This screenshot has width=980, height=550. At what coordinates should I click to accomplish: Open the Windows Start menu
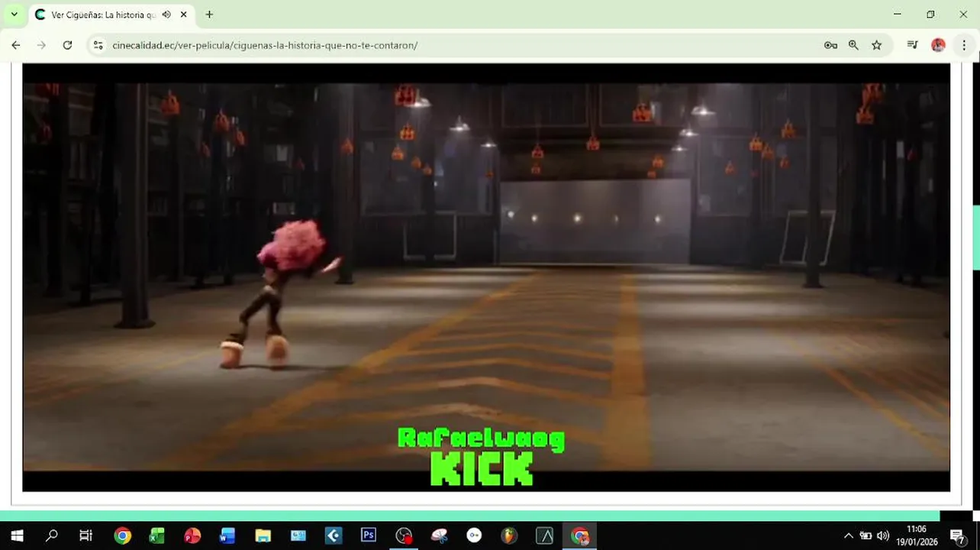coord(17,535)
